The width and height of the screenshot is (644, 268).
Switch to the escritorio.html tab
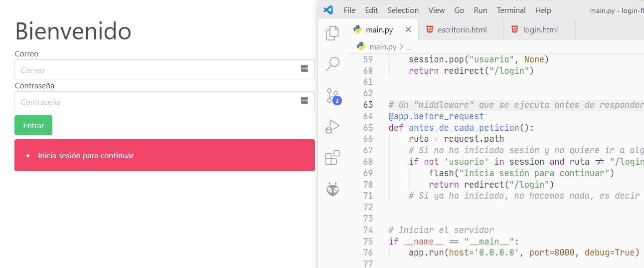(462, 29)
